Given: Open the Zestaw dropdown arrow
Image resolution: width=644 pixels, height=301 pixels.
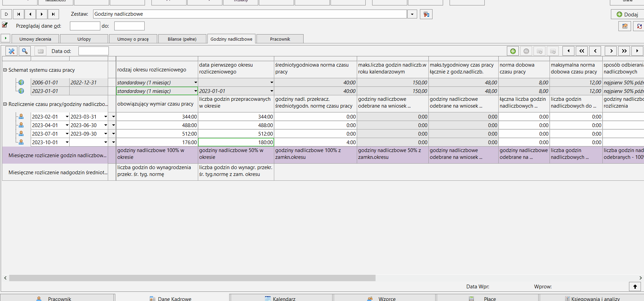Looking at the screenshot, I should pos(412,14).
